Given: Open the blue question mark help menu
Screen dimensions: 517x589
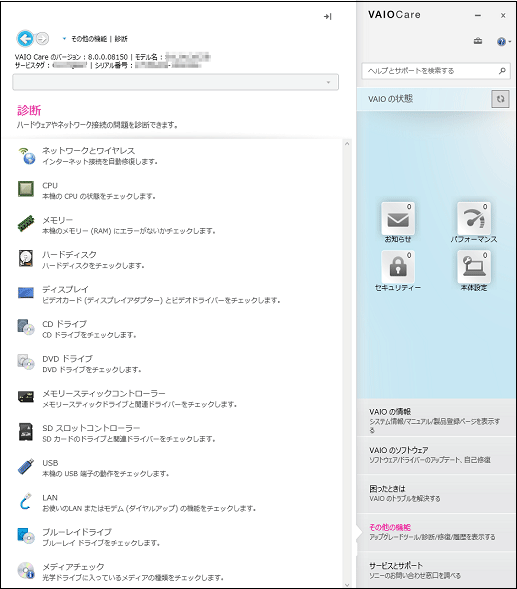Looking at the screenshot, I should (x=503, y=41).
